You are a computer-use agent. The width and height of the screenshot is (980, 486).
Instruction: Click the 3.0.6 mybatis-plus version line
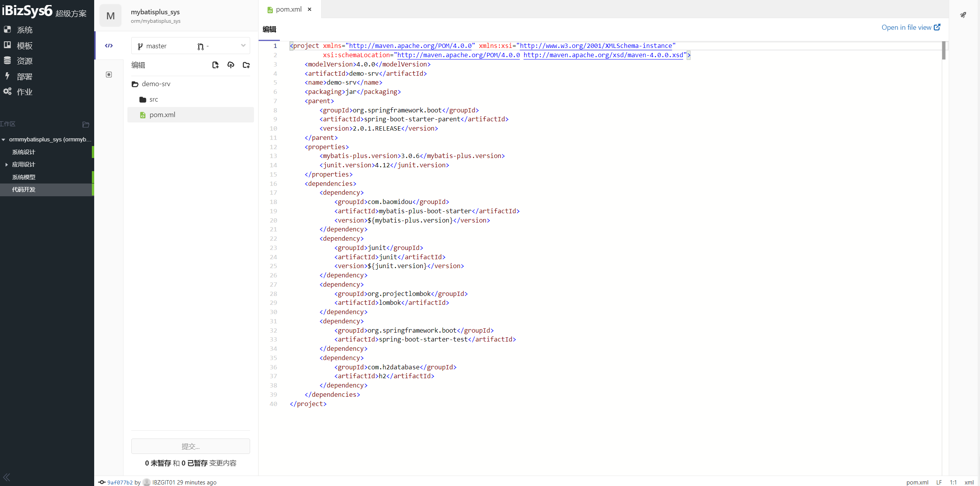pos(412,156)
